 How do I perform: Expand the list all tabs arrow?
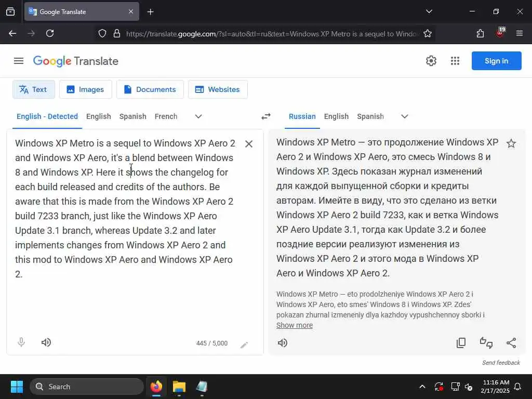tap(429, 11)
